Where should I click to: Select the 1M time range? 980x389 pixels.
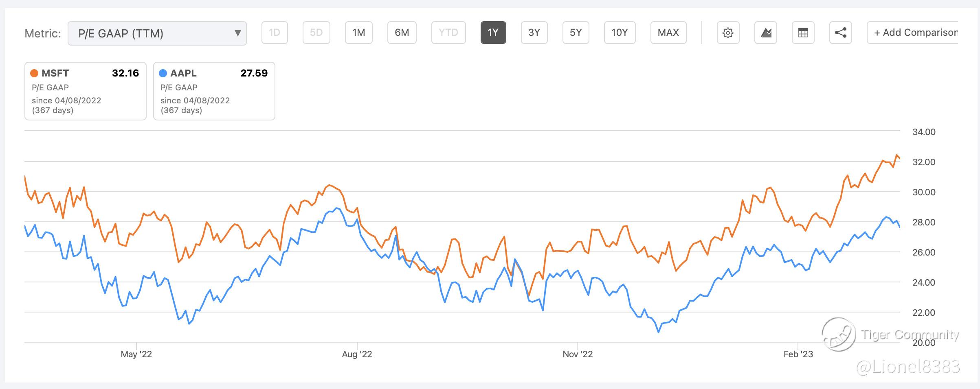tap(358, 33)
